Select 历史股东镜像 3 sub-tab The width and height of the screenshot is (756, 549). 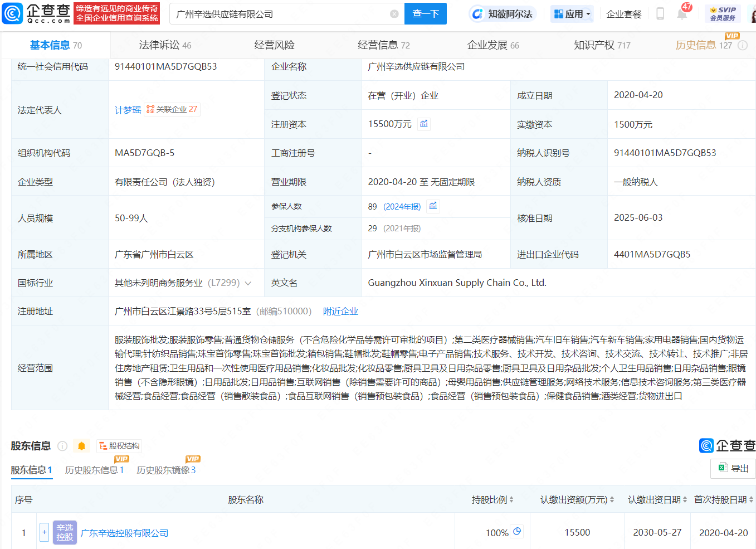(x=166, y=470)
